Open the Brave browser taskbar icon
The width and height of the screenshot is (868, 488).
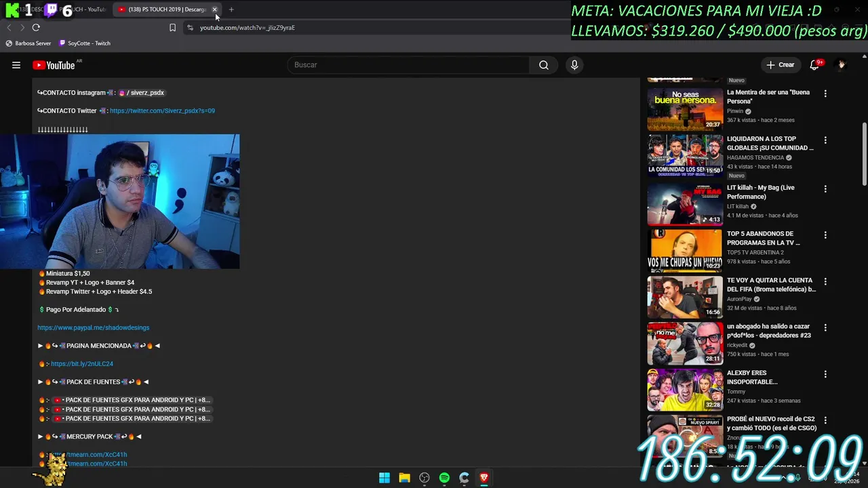pyautogui.click(x=484, y=478)
